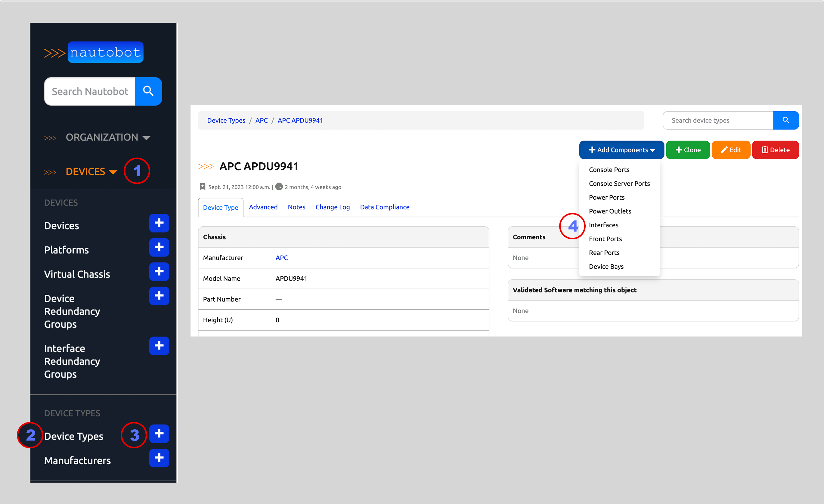Expand the DEVICES navigation menu
The width and height of the screenshot is (824, 504).
[91, 171]
